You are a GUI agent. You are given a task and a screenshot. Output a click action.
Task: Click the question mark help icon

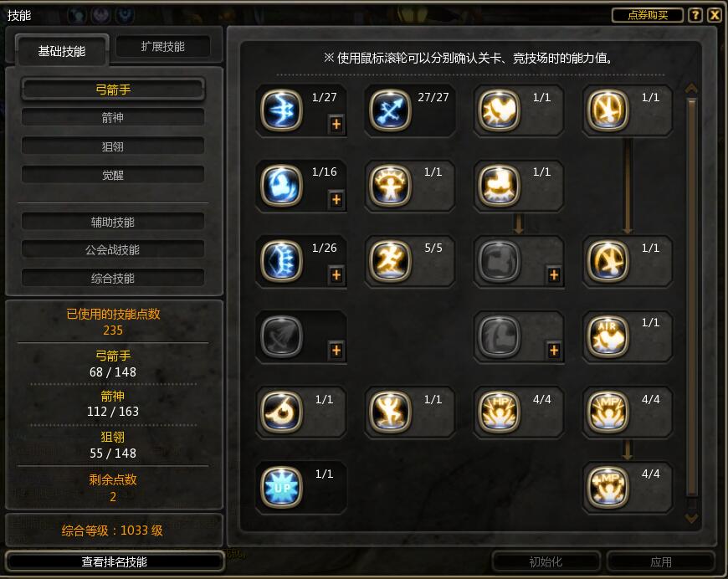[x=695, y=15]
